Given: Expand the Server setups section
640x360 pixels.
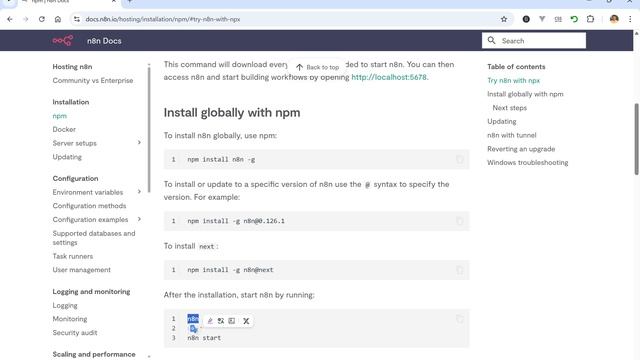Looking at the screenshot, I should click(x=139, y=143).
